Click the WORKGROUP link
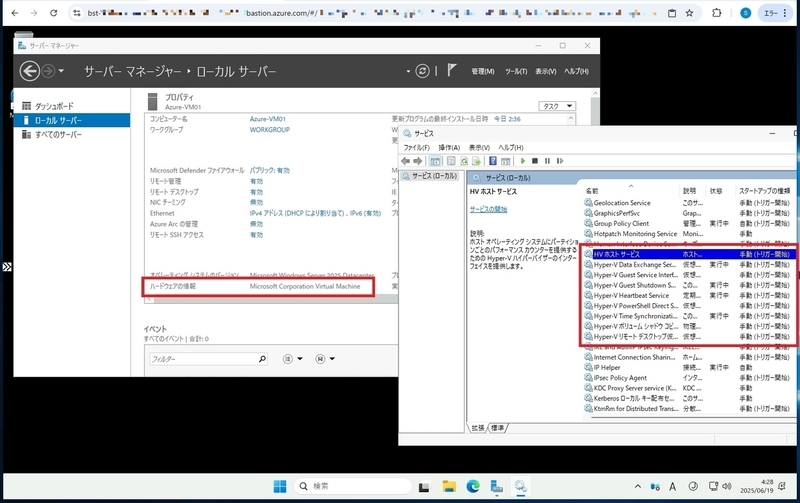This screenshot has width=800, height=503. (x=269, y=130)
